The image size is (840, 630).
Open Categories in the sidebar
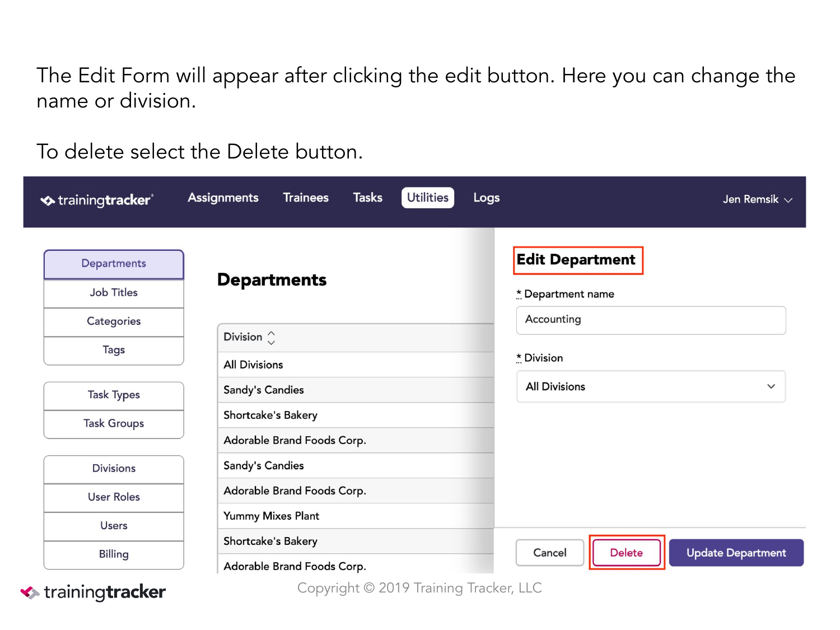[114, 321]
